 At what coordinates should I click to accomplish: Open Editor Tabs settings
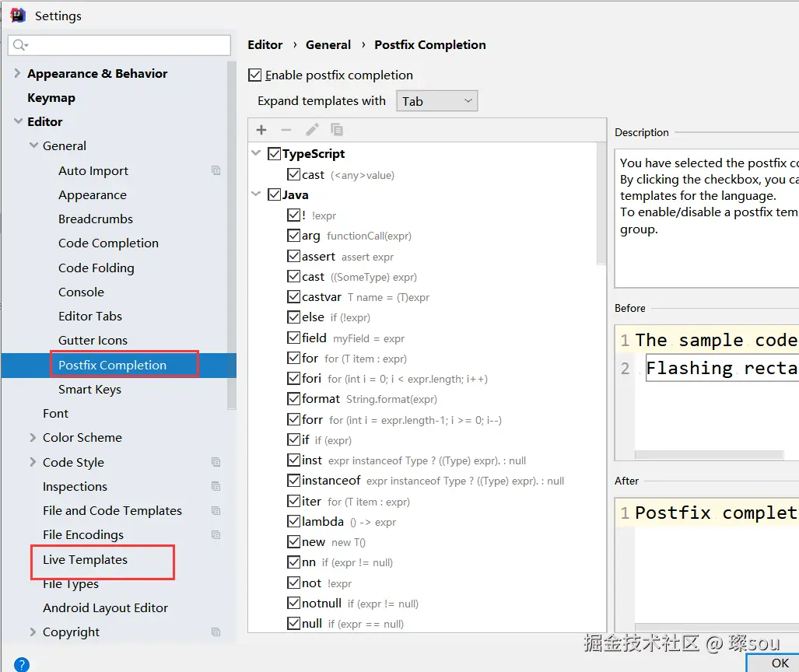point(90,317)
